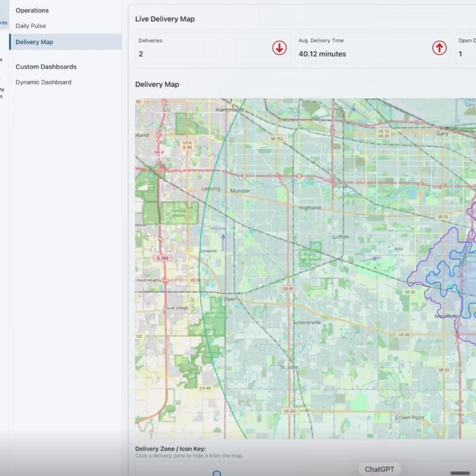Click the delivery zone key icon below map
Screen dimensions: 476x476
(x=217, y=474)
